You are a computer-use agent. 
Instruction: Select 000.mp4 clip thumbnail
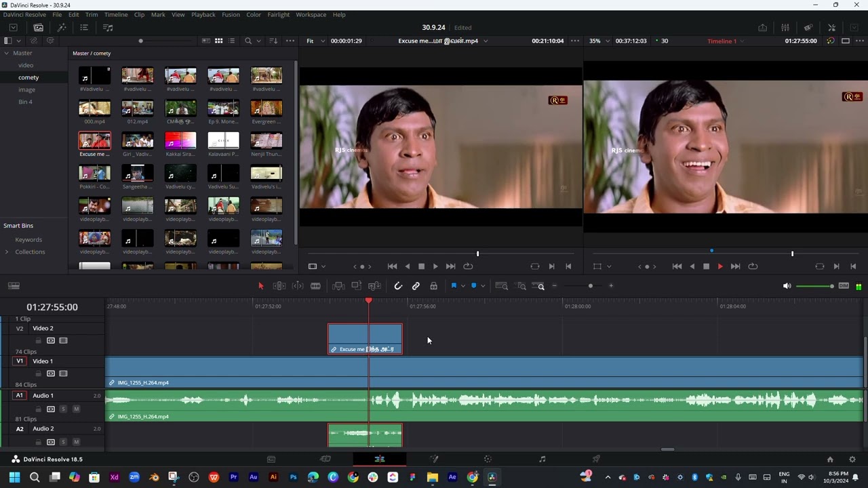94,108
